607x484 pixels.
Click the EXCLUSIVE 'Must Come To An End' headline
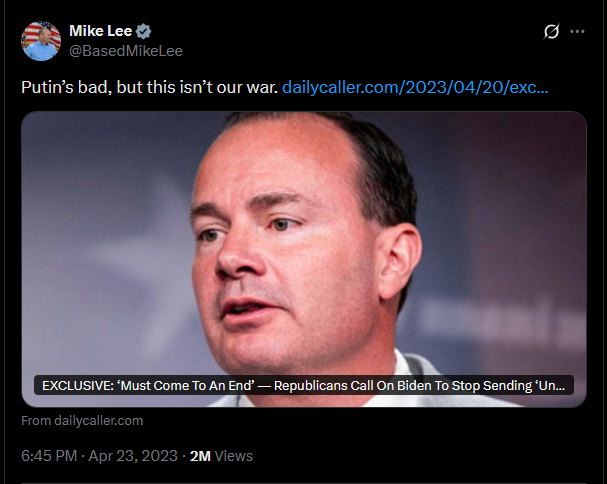[x=304, y=386]
